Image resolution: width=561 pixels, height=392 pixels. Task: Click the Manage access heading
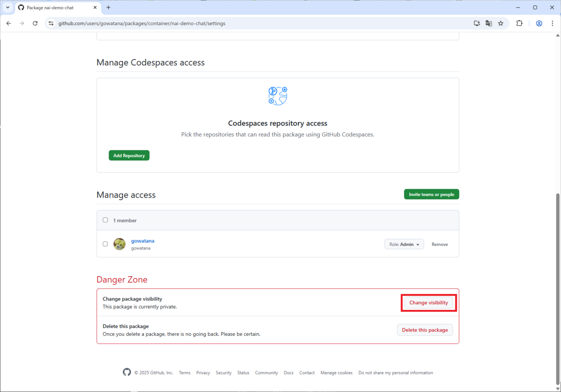[126, 195]
